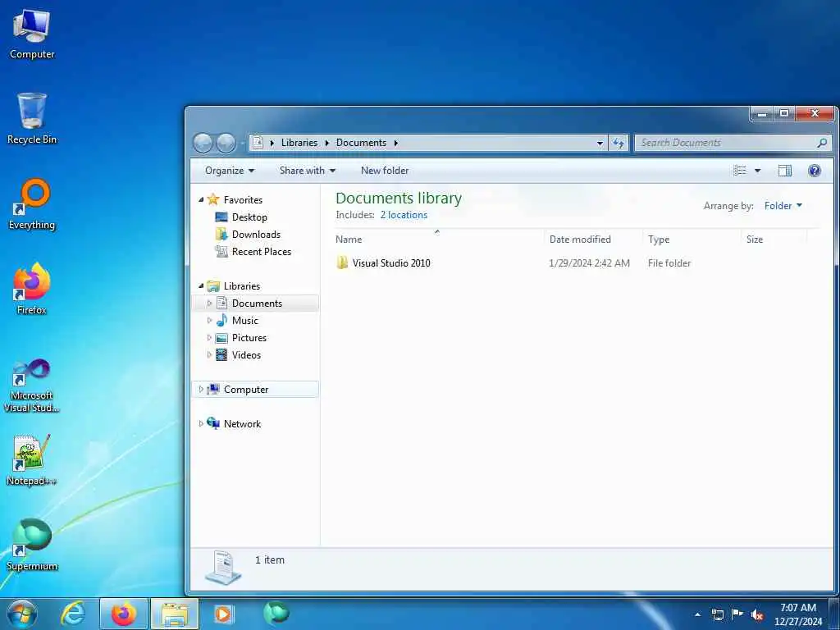Show the preview pane icon
840x630 pixels.
click(785, 171)
